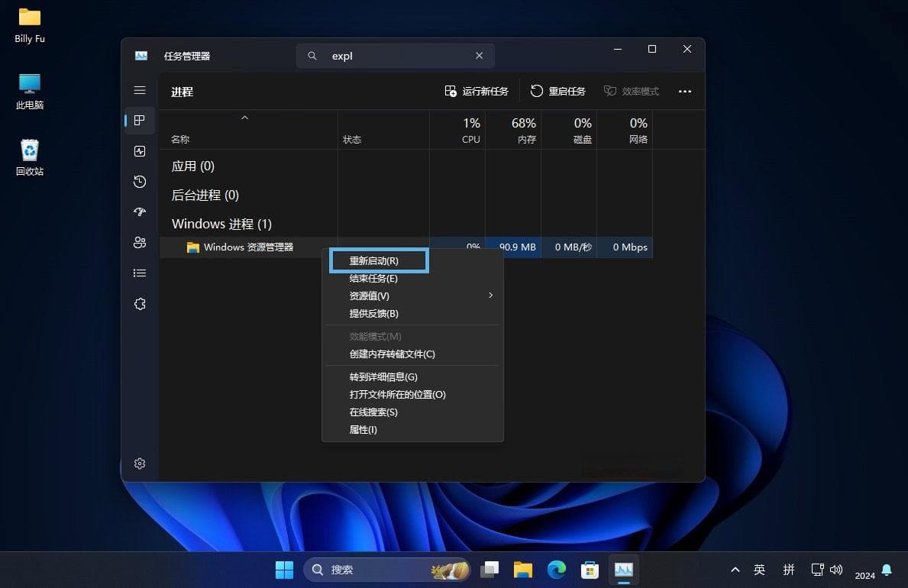Open Microsoft Store from the taskbar
Viewport: 908px width, 588px height.
point(590,570)
